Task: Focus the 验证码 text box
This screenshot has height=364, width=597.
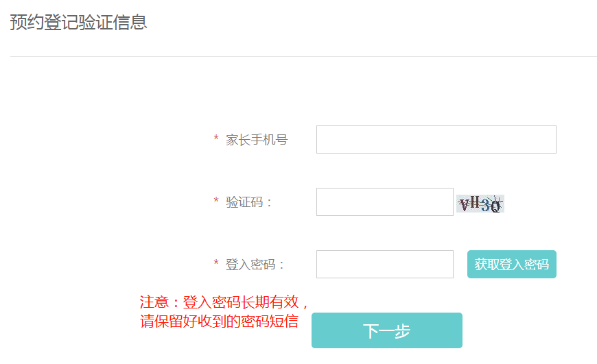Action: (x=384, y=202)
